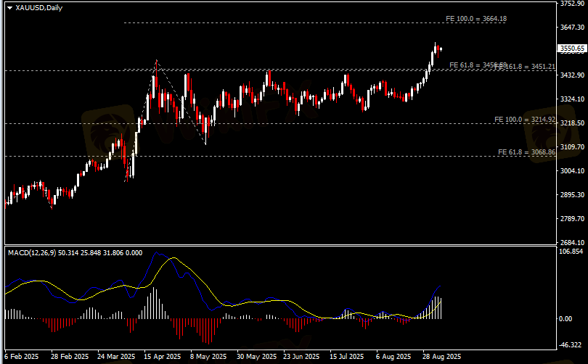The image size is (588, 364).
Task: Click the -46.322 MACD scale value
Action: [x=572, y=345]
